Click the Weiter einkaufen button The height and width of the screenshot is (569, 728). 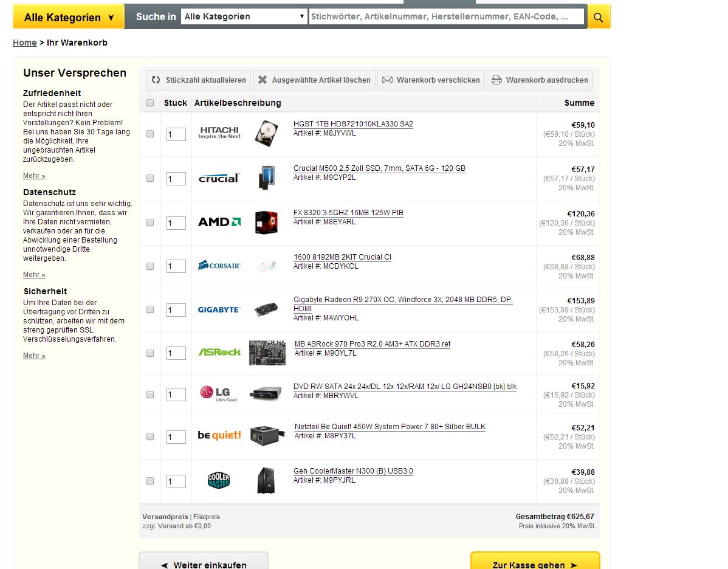[x=204, y=562]
